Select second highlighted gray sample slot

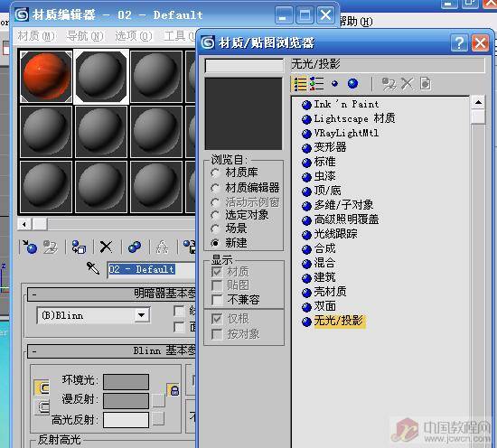(101, 77)
